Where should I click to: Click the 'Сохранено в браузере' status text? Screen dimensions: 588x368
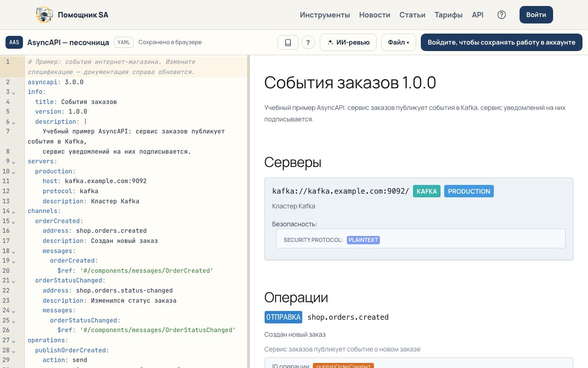(x=170, y=42)
